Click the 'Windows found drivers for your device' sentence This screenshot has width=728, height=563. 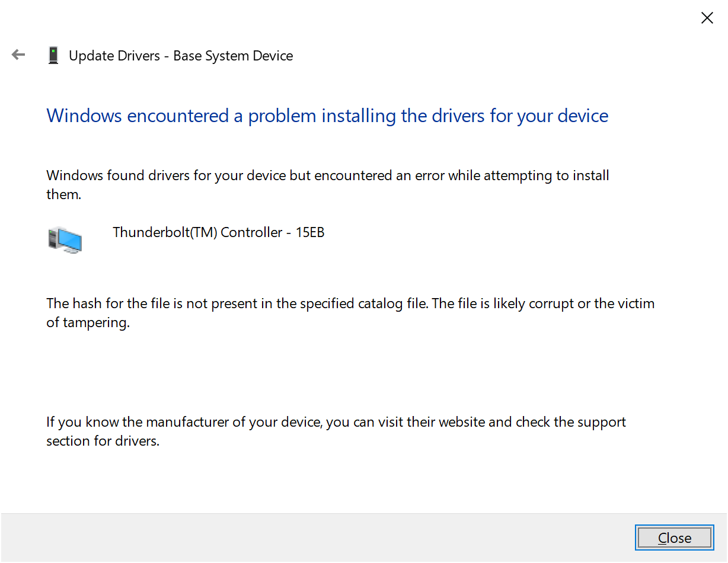tap(328, 185)
